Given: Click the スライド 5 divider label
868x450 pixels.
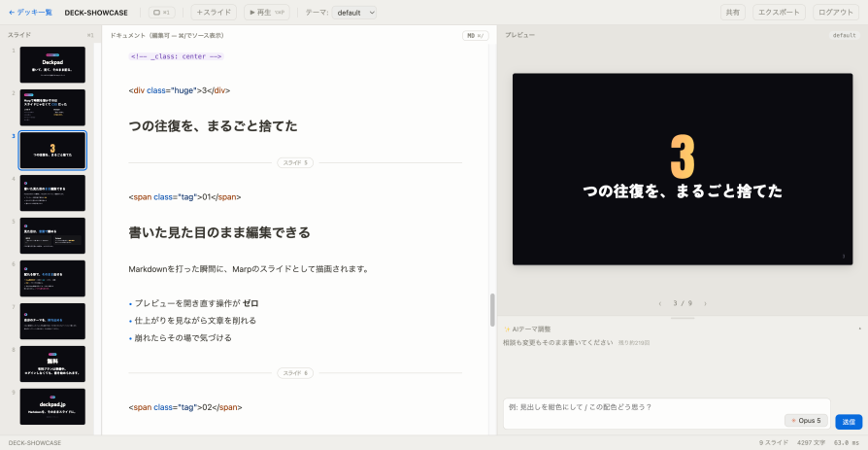Looking at the screenshot, I should [295, 163].
